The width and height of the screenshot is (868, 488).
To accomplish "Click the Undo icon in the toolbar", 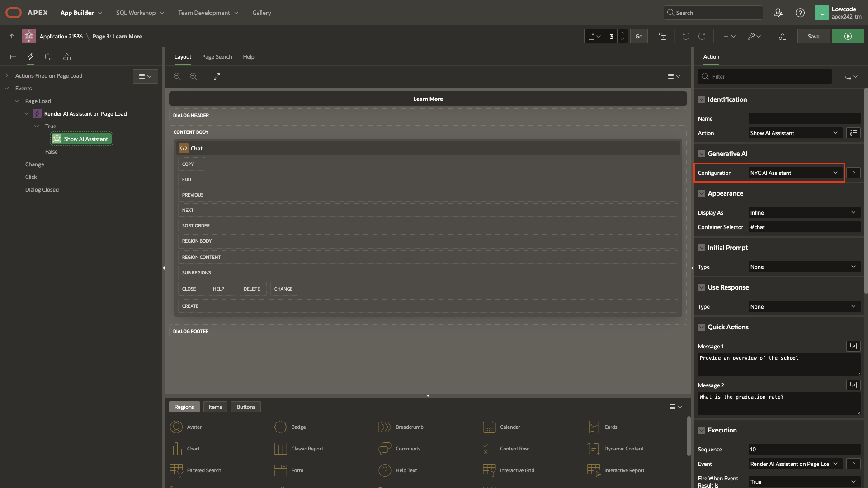I will [685, 36].
